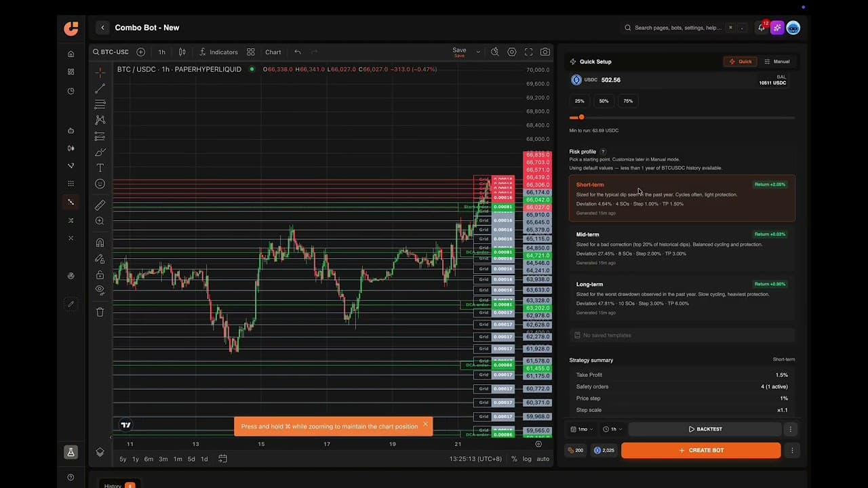Image resolution: width=868 pixels, height=488 pixels.
Task: Switch to Quick setup mode
Action: coord(740,62)
